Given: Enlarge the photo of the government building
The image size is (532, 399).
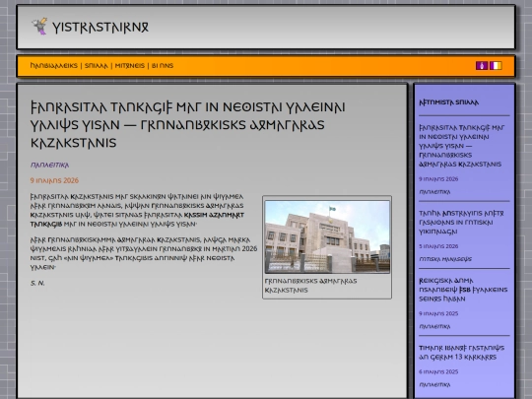Looking at the screenshot, I should (327, 236).
